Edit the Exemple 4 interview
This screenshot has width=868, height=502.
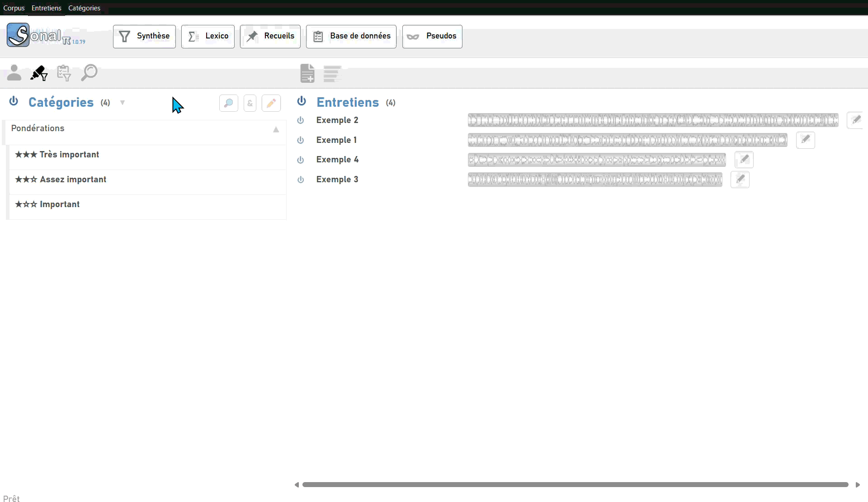point(744,160)
